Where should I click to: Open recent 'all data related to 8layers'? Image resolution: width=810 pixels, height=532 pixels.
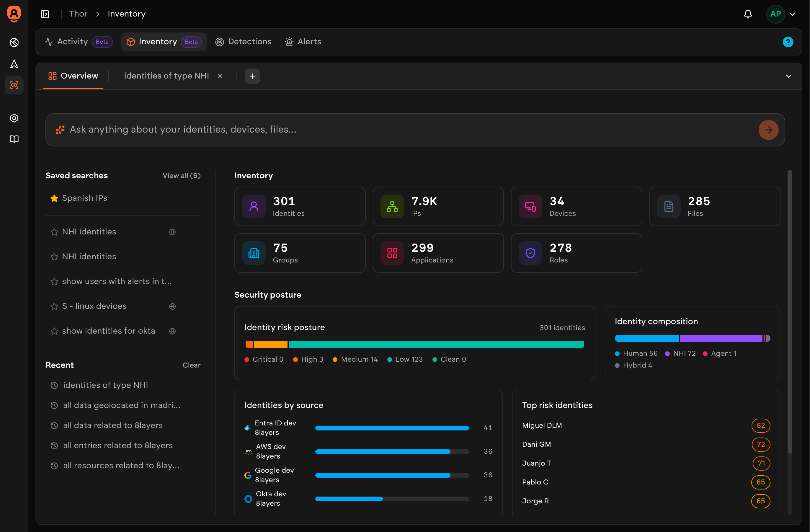(113, 425)
